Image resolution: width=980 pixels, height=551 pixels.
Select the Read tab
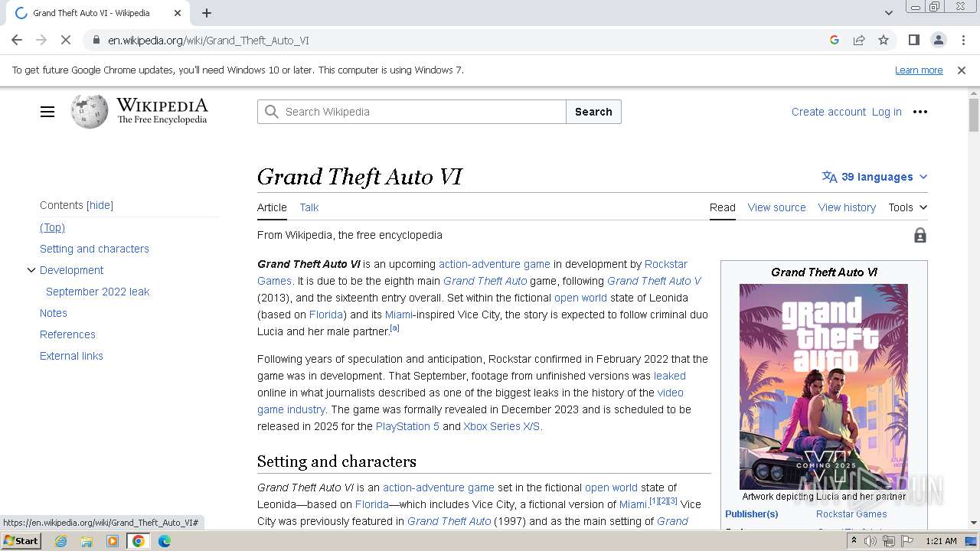click(723, 207)
